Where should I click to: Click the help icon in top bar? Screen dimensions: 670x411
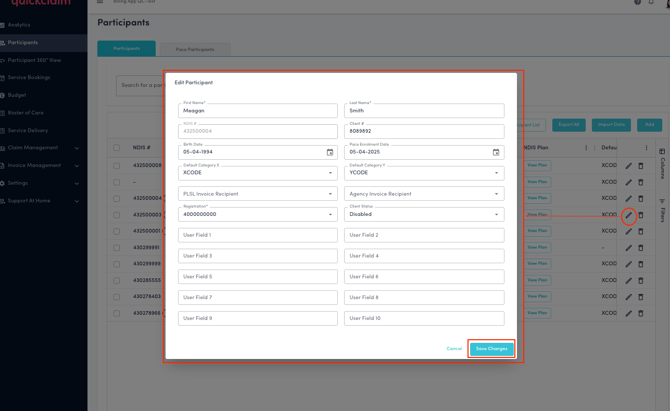[638, 2]
